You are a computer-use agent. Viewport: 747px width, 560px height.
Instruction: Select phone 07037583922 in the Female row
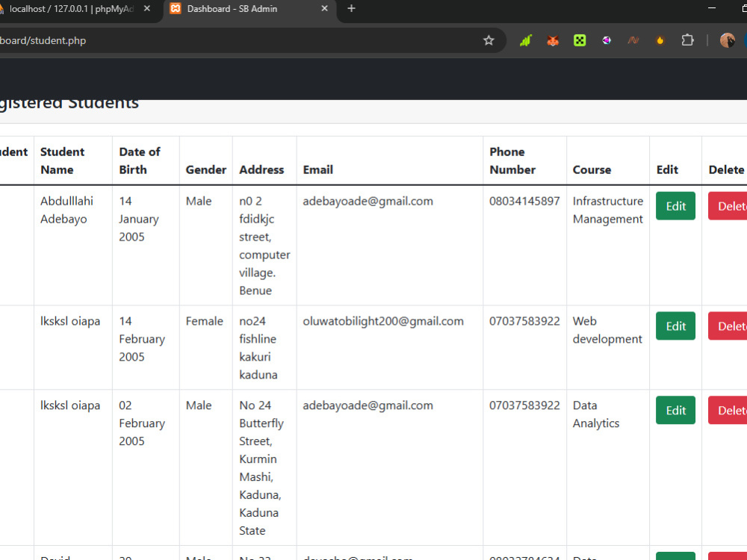point(524,321)
